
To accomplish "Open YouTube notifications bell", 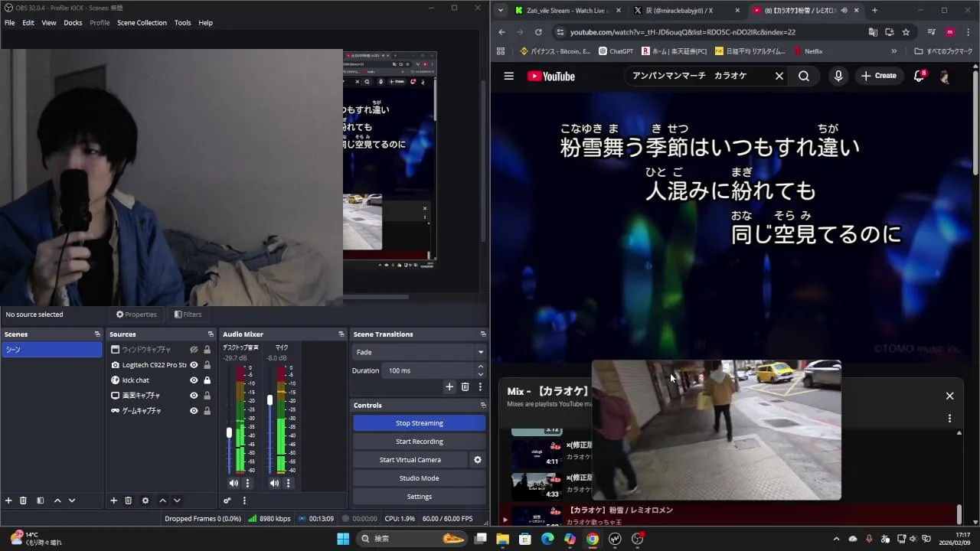I will tap(920, 76).
